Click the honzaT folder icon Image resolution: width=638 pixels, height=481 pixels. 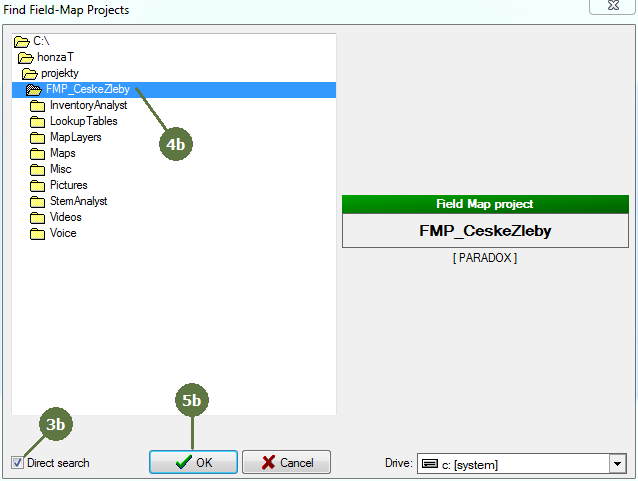tap(27, 58)
